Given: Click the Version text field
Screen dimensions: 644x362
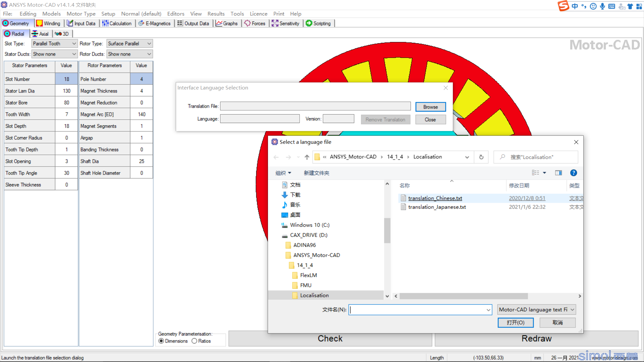Looking at the screenshot, I should pyautogui.click(x=338, y=119).
